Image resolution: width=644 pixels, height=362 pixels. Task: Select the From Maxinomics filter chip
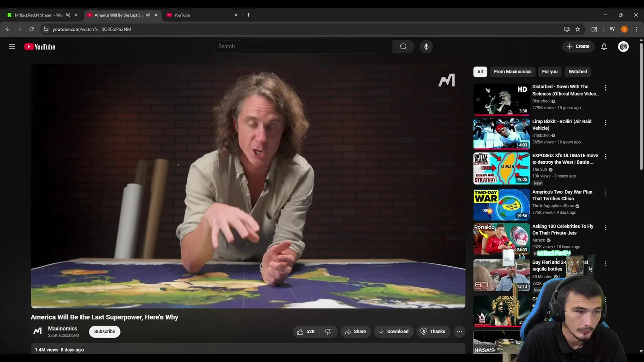coord(512,72)
